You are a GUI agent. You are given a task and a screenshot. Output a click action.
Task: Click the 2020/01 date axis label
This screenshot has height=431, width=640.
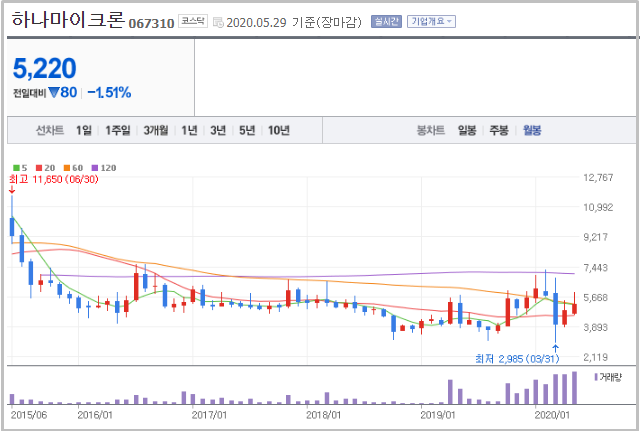(552, 415)
